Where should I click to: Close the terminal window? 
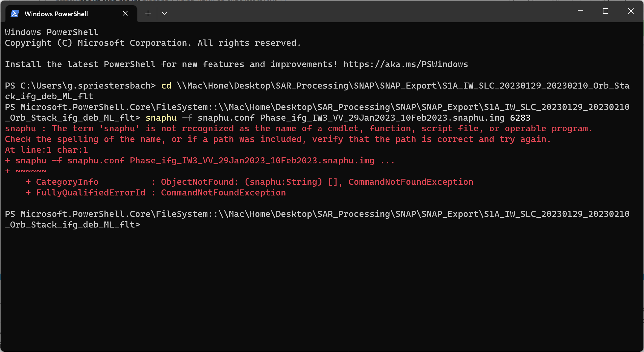coord(631,11)
